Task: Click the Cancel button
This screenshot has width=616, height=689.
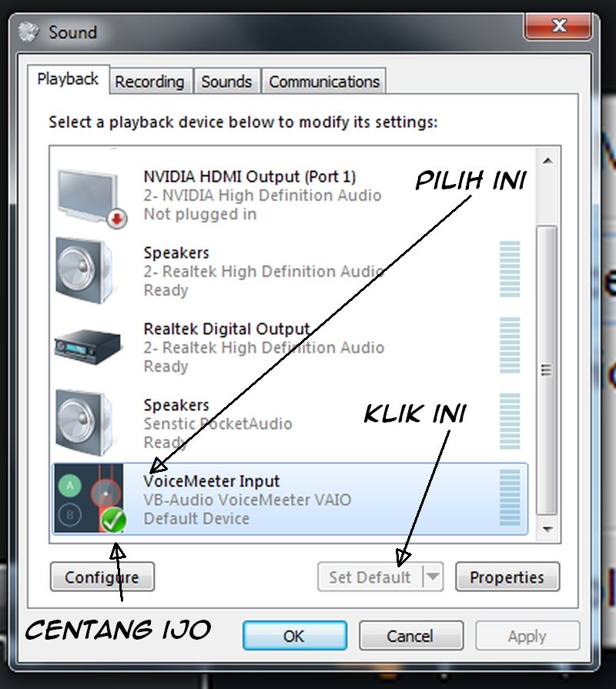Action: point(410,636)
